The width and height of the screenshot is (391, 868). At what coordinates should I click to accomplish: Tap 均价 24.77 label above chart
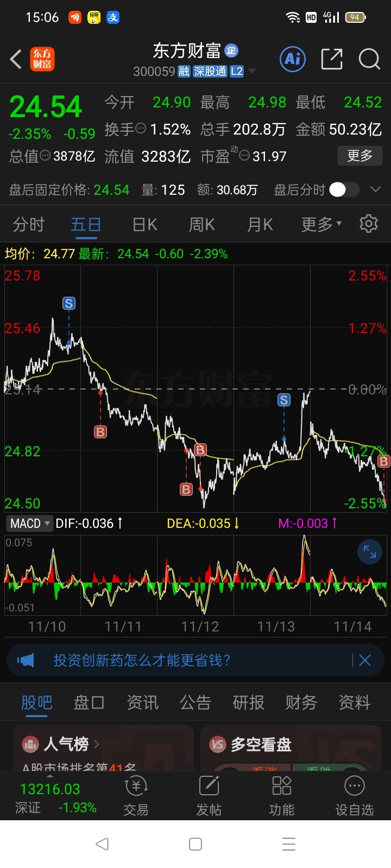pyautogui.click(x=40, y=254)
